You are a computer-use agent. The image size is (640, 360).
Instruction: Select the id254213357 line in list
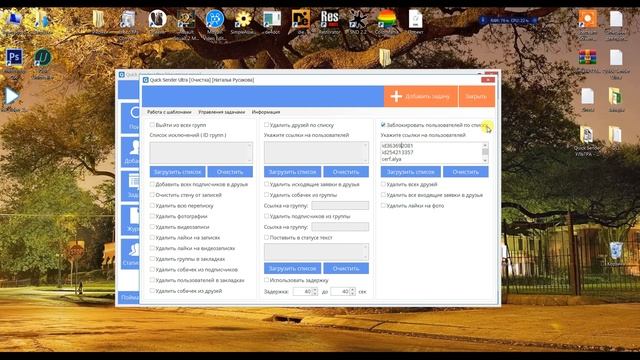tap(398, 152)
